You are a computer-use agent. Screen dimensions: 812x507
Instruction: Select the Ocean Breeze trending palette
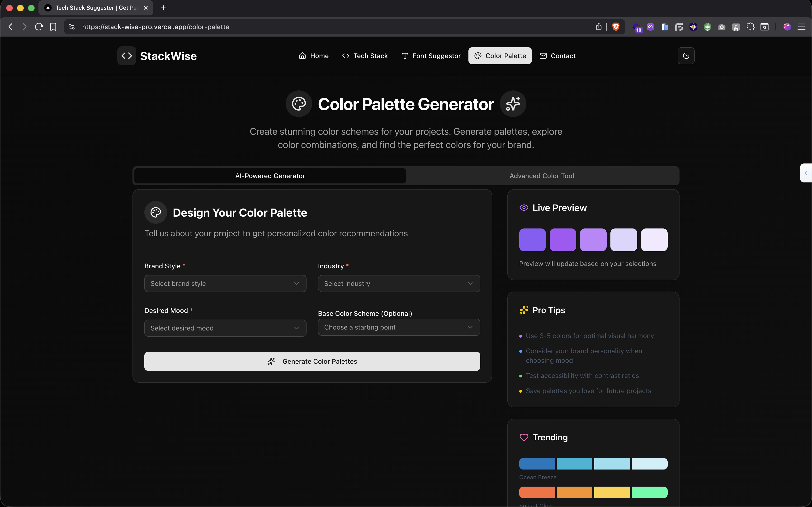pos(593,464)
